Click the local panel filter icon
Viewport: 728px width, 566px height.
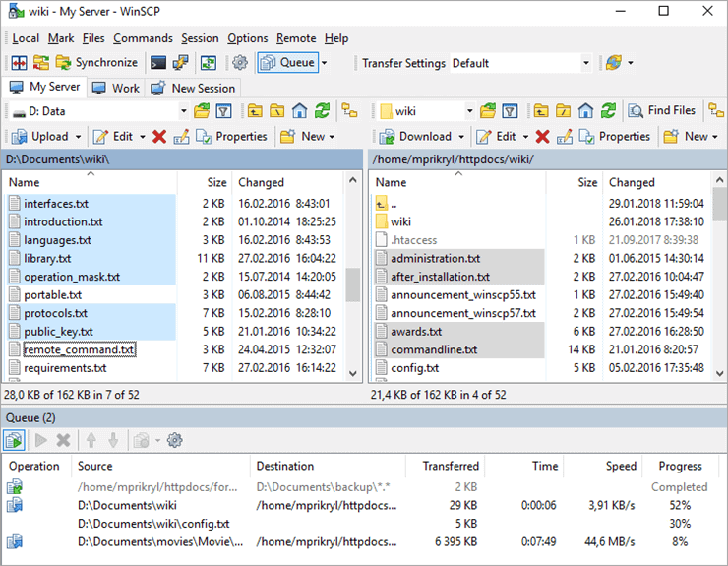click(x=224, y=111)
